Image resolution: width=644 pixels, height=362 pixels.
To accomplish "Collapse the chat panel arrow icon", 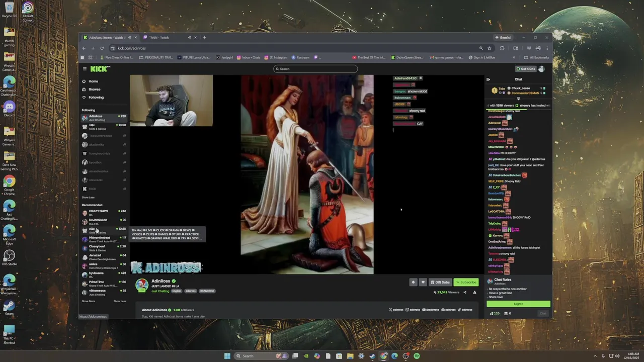I will pos(488,79).
